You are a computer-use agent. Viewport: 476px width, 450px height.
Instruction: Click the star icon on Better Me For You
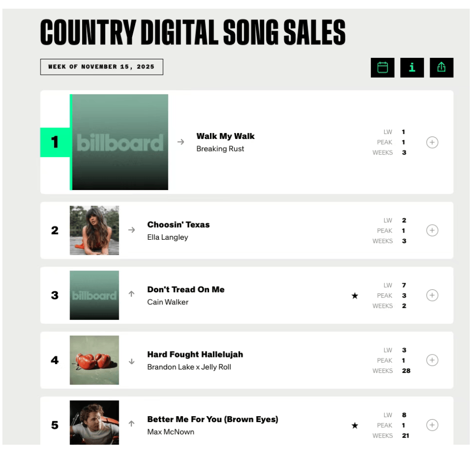click(x=355, y=425)
